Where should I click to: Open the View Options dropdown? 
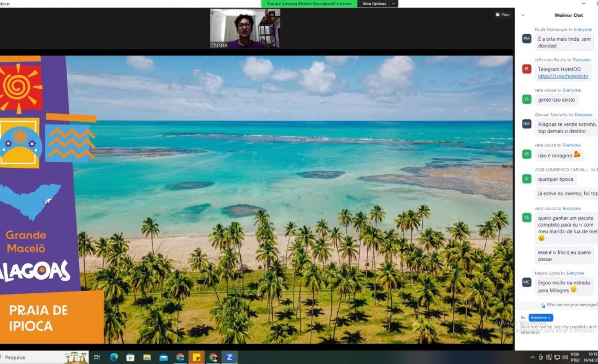[x=377, y=4]
